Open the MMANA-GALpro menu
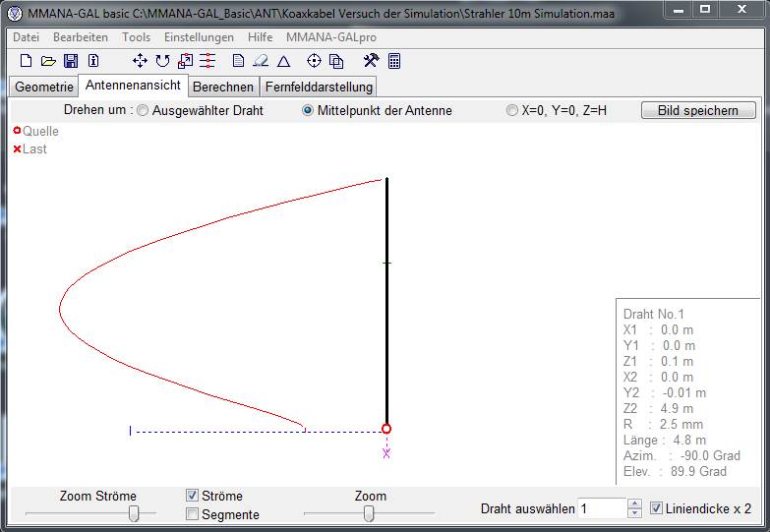This screenshot has height=532, width=770. pyautogui.click(x=331, y=37)
